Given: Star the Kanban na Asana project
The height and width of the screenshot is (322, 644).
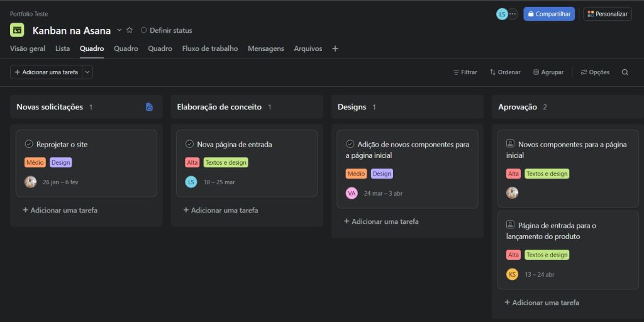Looking at the screenshot, I should tap(130, 30).
